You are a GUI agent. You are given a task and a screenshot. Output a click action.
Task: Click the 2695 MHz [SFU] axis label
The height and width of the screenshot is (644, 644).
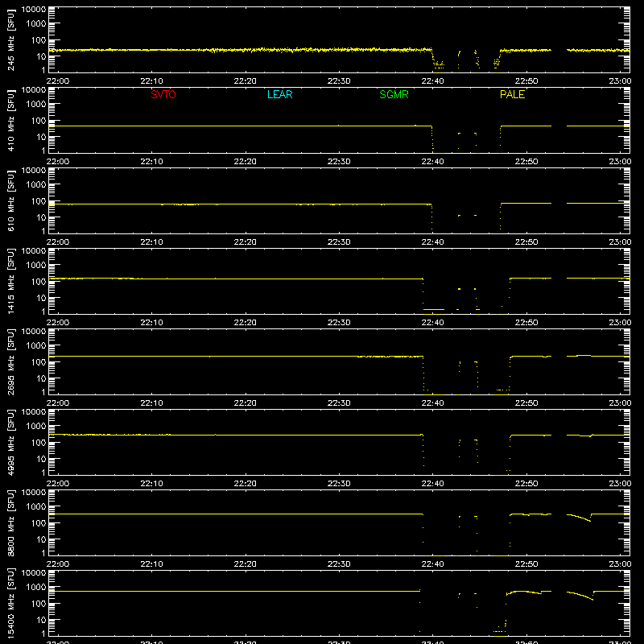[11, 361]
